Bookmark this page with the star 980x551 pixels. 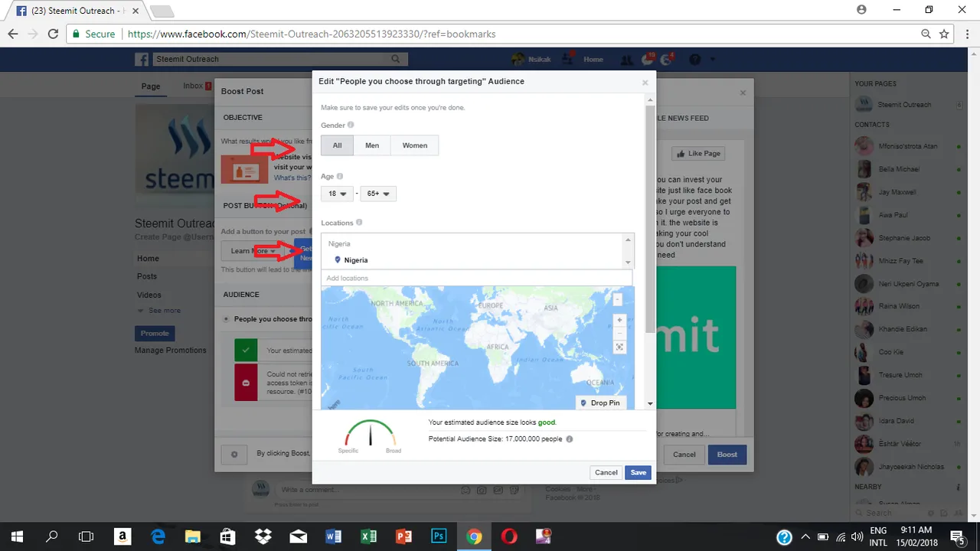pyautogui.click(x=944, y=34)
